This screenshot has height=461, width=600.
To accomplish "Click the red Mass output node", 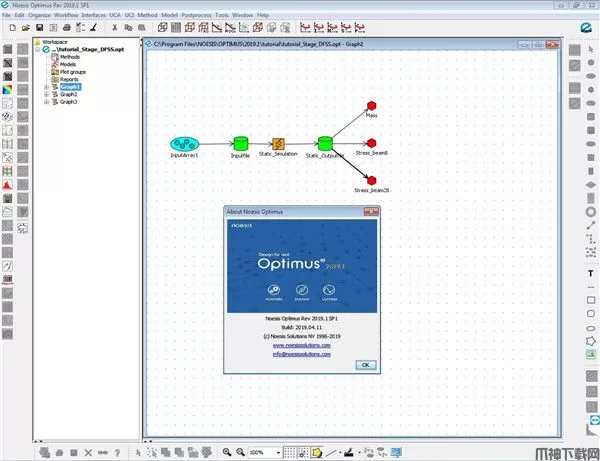I will tap(371, 105).
